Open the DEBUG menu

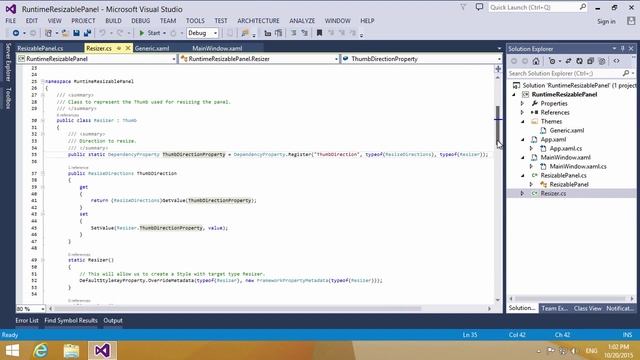140,21
